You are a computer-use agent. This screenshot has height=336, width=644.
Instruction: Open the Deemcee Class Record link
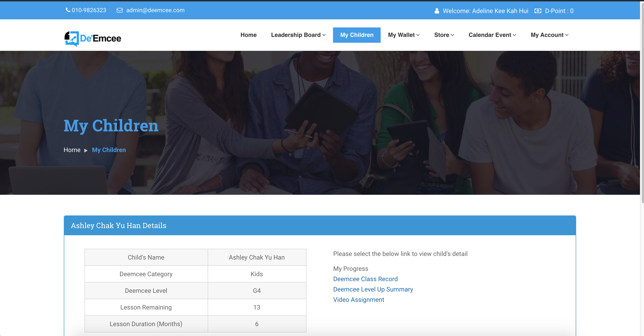365,279
